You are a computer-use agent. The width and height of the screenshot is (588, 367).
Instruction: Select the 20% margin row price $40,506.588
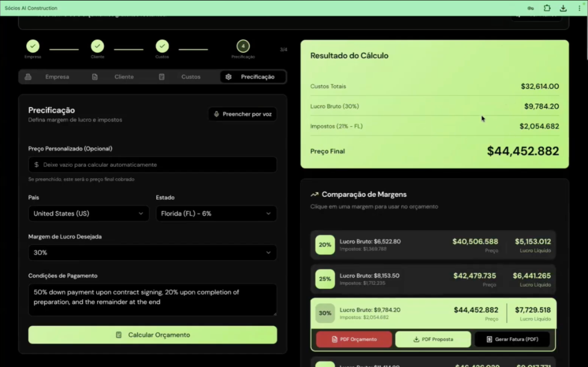coord(475,241)
